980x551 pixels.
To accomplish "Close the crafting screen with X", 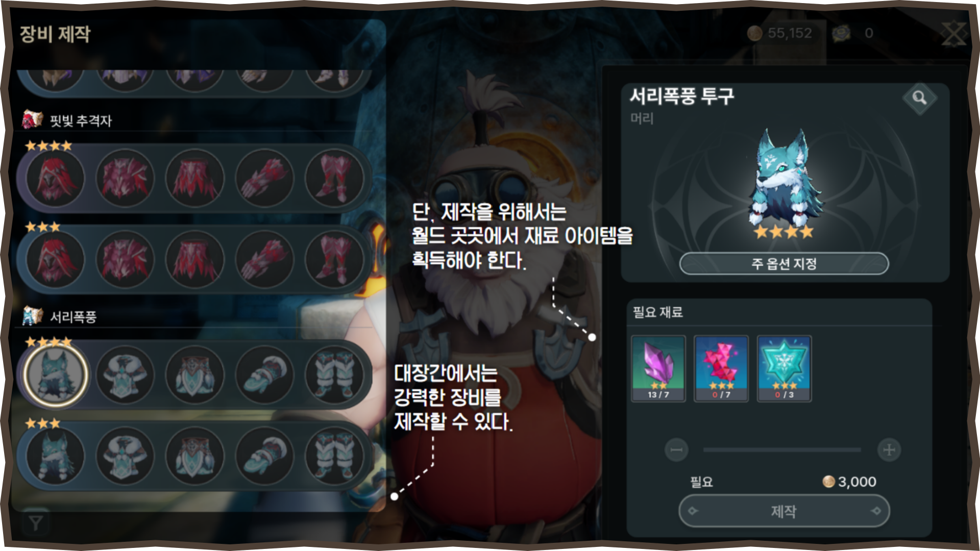I will tap(953, 34).
